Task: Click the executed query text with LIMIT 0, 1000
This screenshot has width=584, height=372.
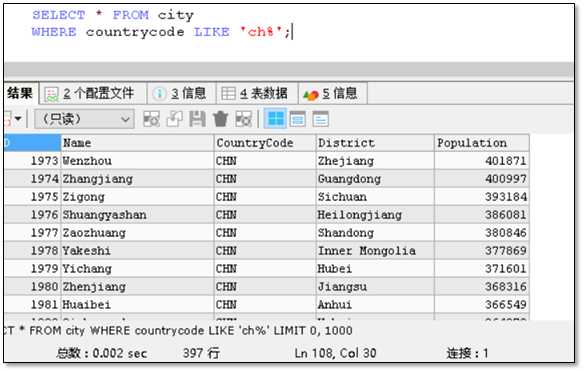Action: [179, 331]
